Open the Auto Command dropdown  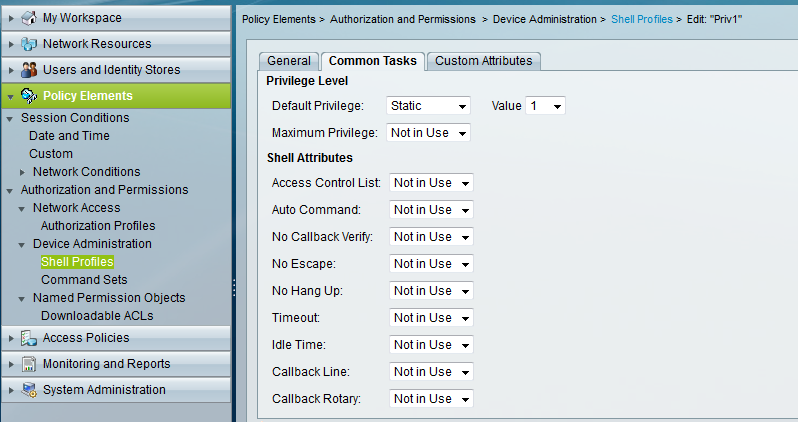430,210
